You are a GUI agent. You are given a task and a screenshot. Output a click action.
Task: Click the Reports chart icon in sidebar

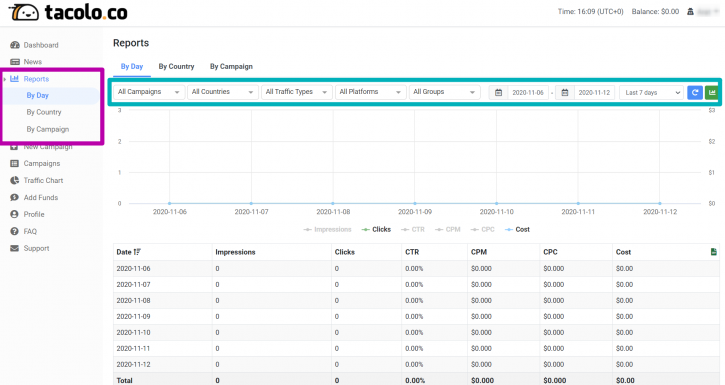click(x=14, y=79)
